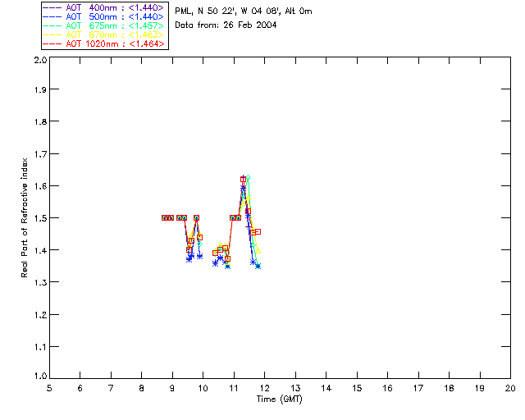This screenshot has width=525, height=420.
Task: Click the 6 hour x-axis label
Action: [80, 388]
